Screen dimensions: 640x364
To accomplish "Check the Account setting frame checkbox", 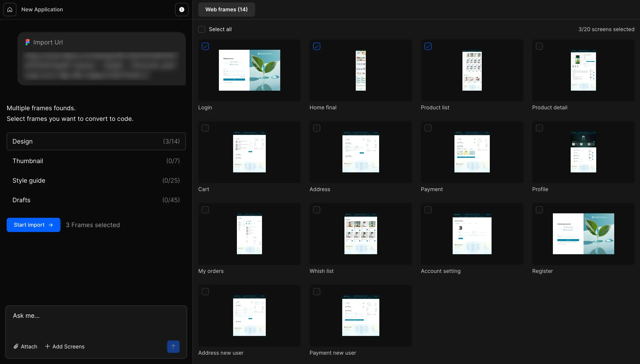I will 428,210.
